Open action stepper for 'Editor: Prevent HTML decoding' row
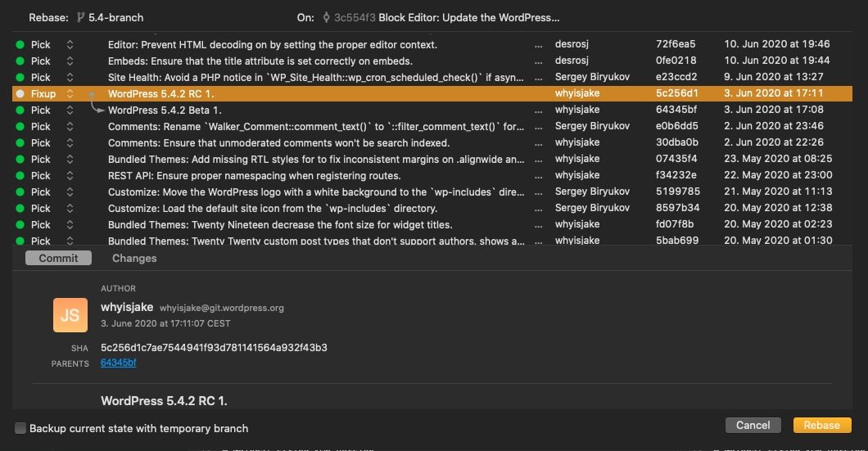The width and height of the screenshot is (868, 451). click(70, 45)
